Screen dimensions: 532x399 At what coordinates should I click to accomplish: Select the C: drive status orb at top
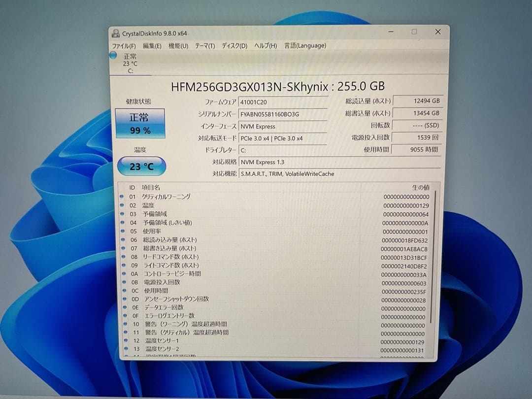[113, 55]
